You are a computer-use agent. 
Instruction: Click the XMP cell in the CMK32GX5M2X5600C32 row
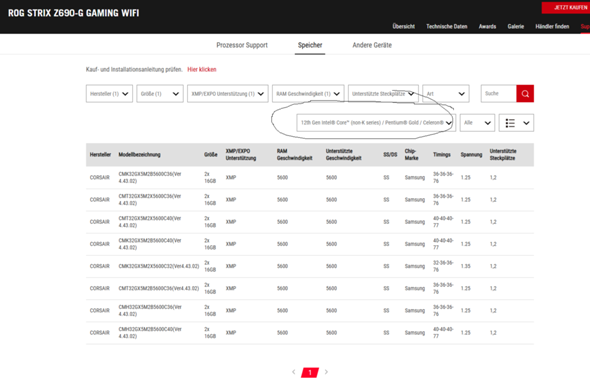[x=231, y=266]
